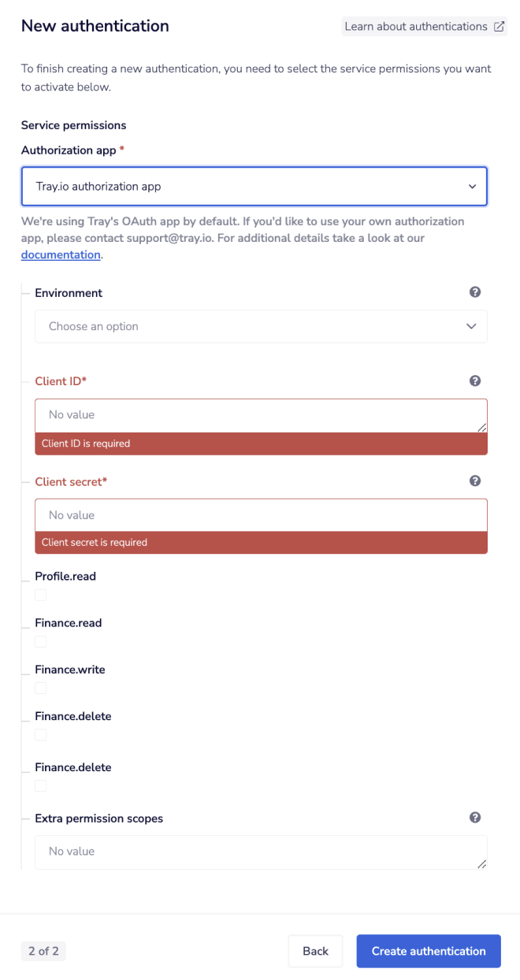Click the external-link icon on Learn about authentications
520x980 pixels.
500,26
